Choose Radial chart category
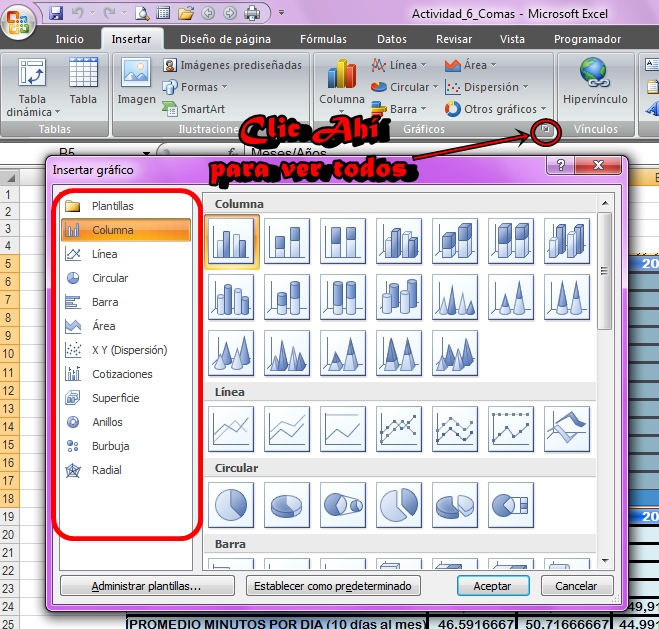 [126, 470]
